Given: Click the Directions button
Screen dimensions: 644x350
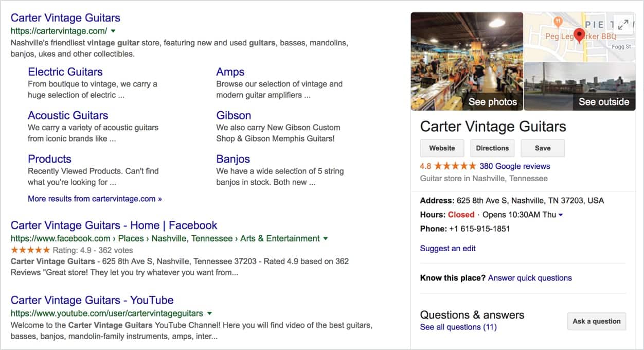Looking at the screenshot, I should pyautogui.click(x=492, y=148).
